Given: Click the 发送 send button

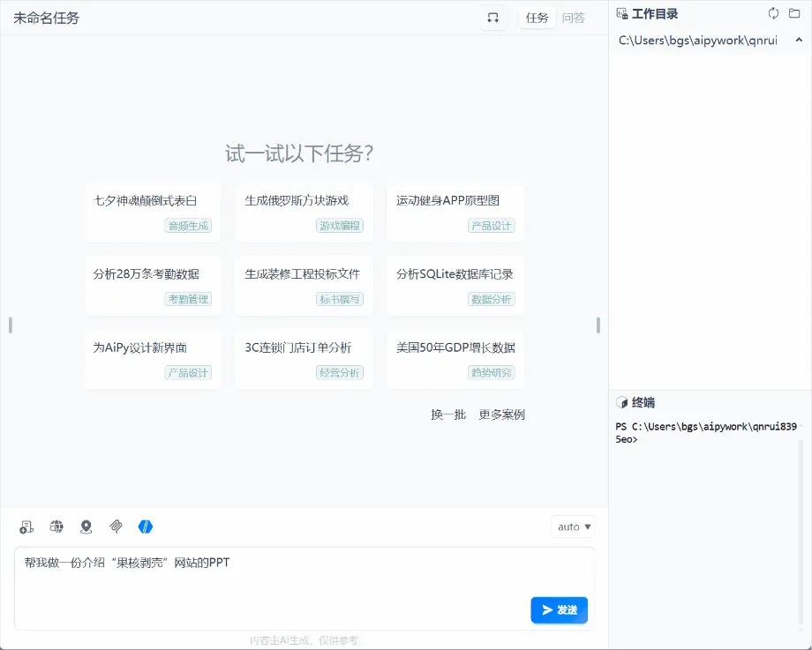Looking at the screenshot, I should (560, 610).
